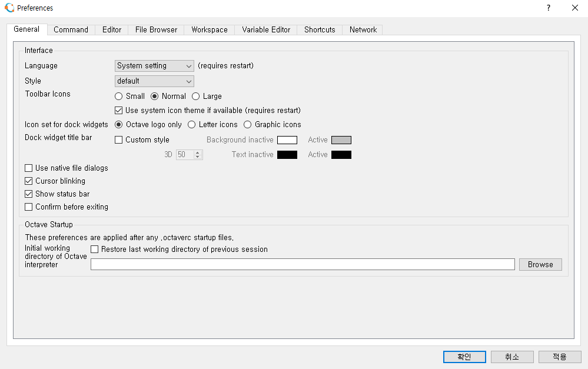Image resolution: width=588 pixels, height=369 pixels.
Task: Open the Editor tab
Action: click(112, 29)
